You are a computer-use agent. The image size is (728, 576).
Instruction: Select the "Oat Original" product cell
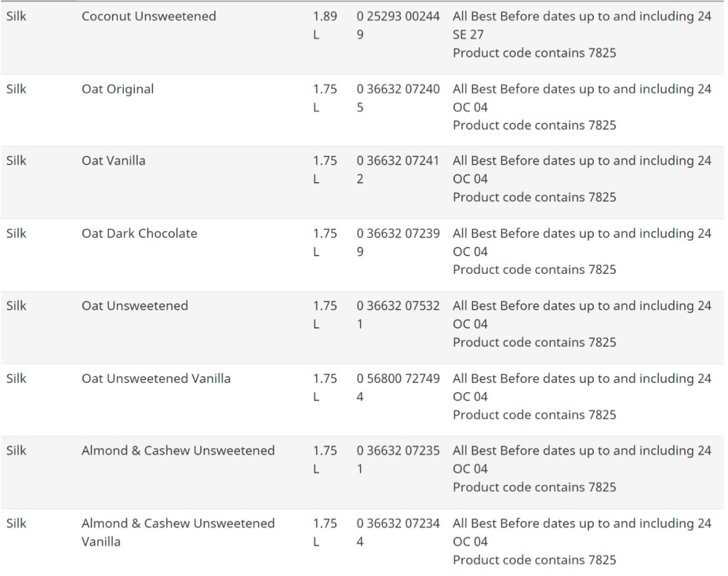click(x=118, y=89)
